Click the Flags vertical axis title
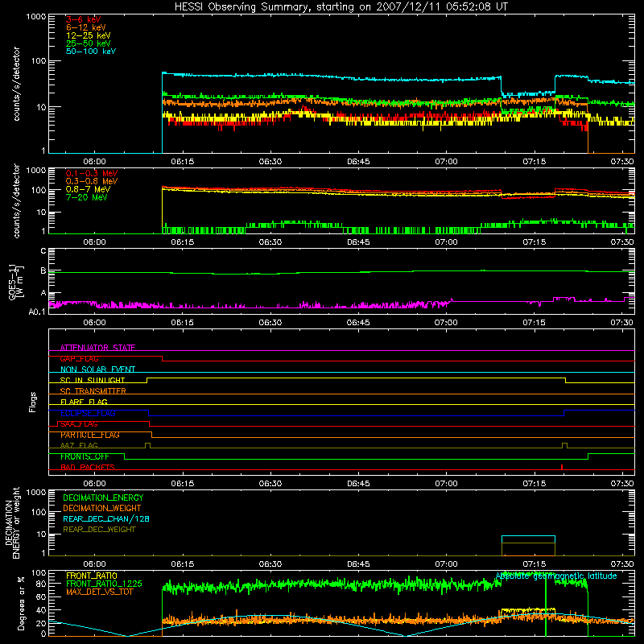Image resolution: width=644 pixels, height=644 pixels. pos(33,402)
